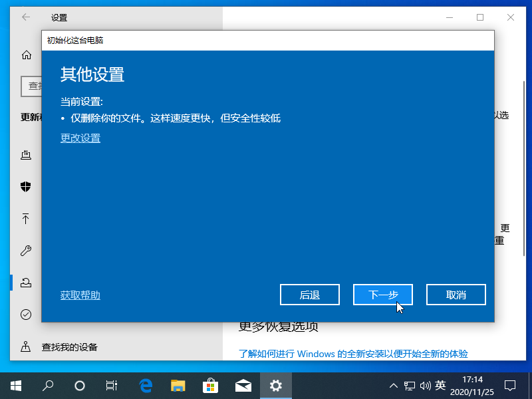Image resolution: width=532 pixels, height=399 pixels.
Task: Open Task View on the taskbar
Action: point(111,385)
